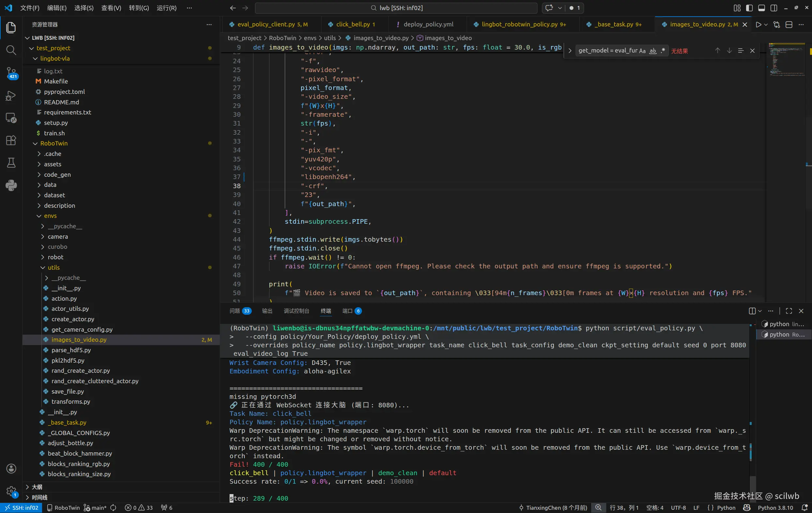
Task: Open the Search view in activity bar
Action: (11, 50)
